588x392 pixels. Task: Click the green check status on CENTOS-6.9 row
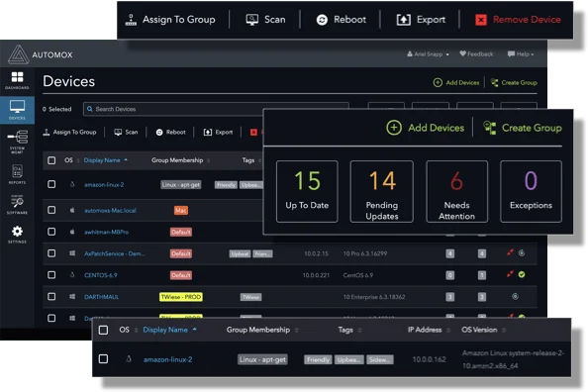coord(522,274)
